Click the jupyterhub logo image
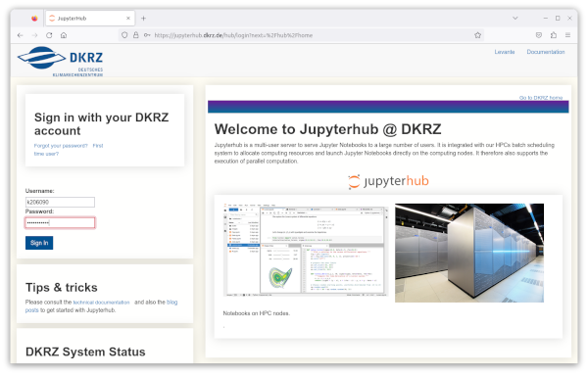 [388, 181]
